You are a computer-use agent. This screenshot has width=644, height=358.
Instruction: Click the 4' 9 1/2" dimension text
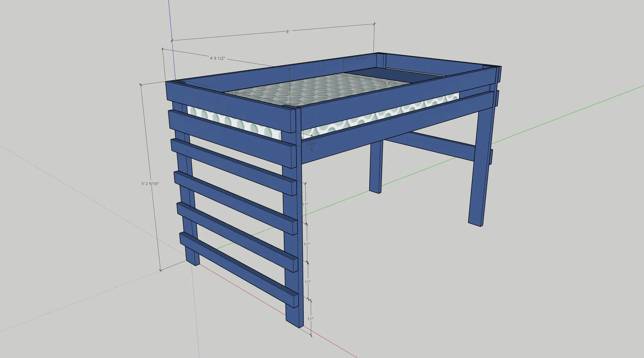217,58
